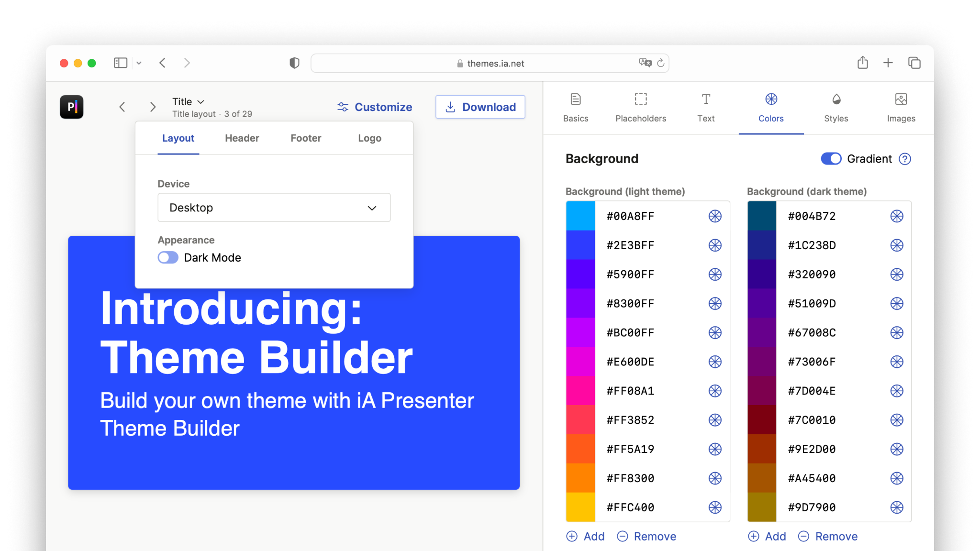Viewport: 980px width, 551px height.
Task: Open the Placeholders panel tab
Action: (641, 108)
